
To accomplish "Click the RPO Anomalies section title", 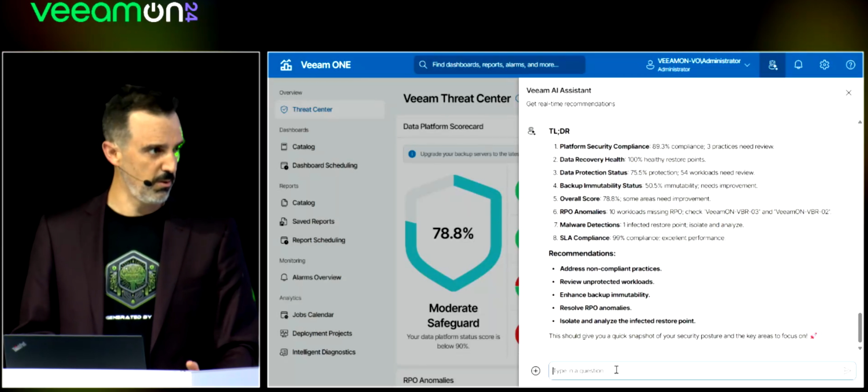I will tap(428, 380).
